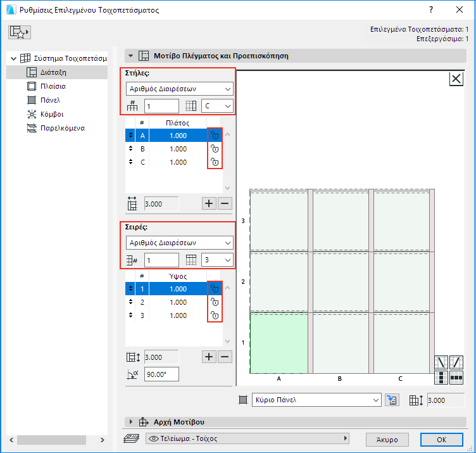Select the vertical frame pattern icon
The height and width of the screenshot is (453, 476).
click(441, 378)
